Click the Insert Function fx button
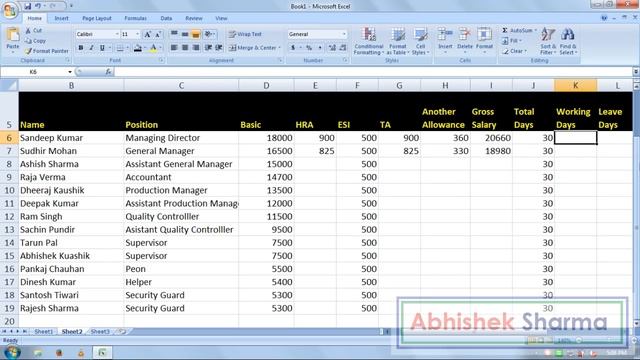This screenshot has height=360, width=640. coord(108,72)
